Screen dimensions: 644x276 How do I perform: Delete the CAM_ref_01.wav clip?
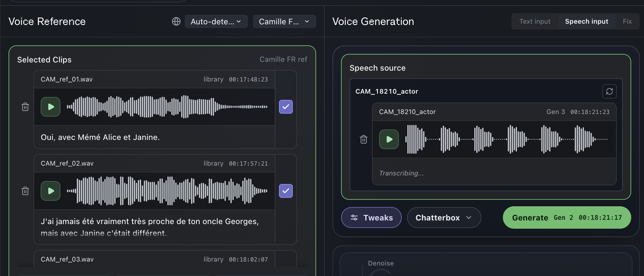[25, 107]
